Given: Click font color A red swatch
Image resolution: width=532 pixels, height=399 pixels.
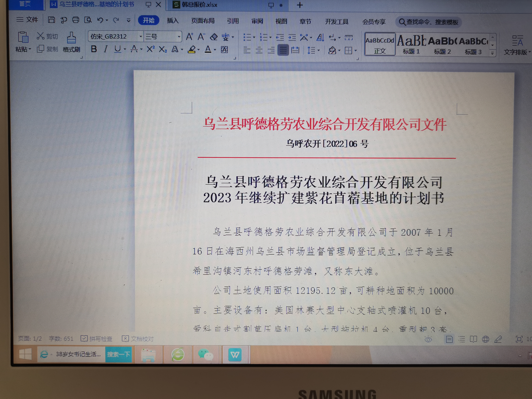Looking at the screenshot, I should (208, 50).
